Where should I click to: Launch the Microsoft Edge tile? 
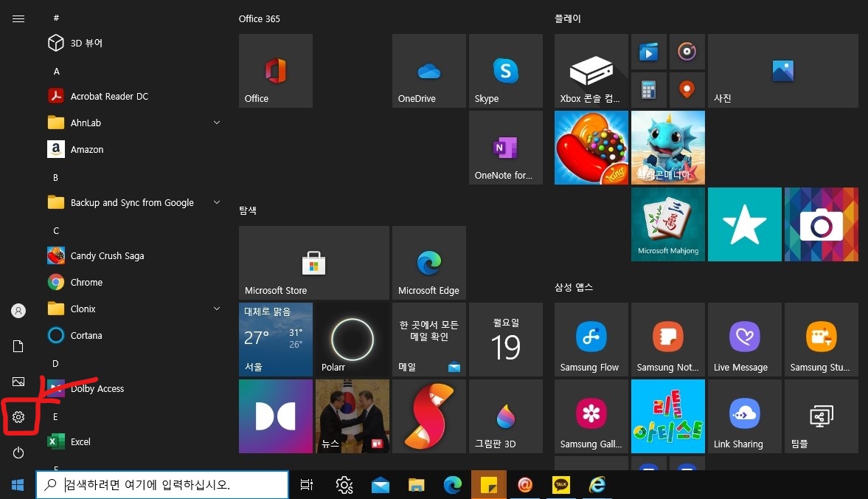(x=429, y=263)
